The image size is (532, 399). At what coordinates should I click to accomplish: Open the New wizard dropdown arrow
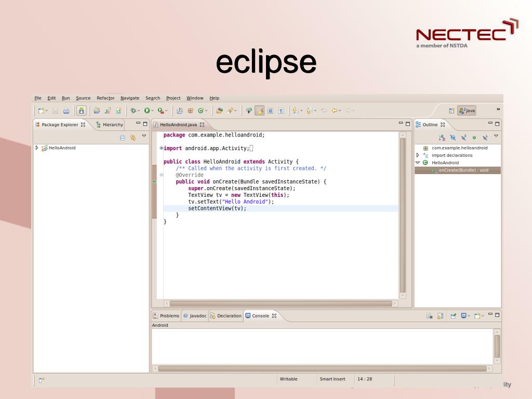pyautogui.click(x=46, y=111)
